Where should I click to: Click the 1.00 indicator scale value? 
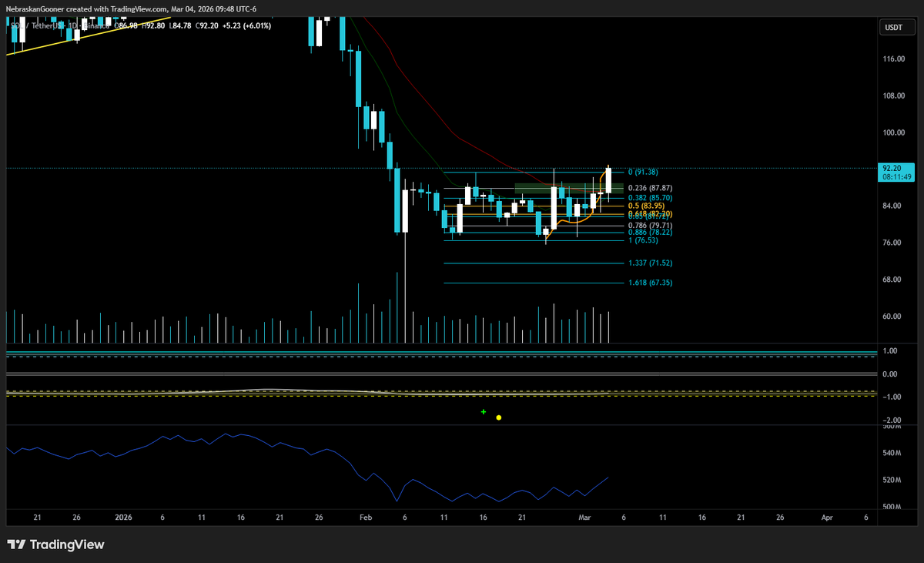891,351
